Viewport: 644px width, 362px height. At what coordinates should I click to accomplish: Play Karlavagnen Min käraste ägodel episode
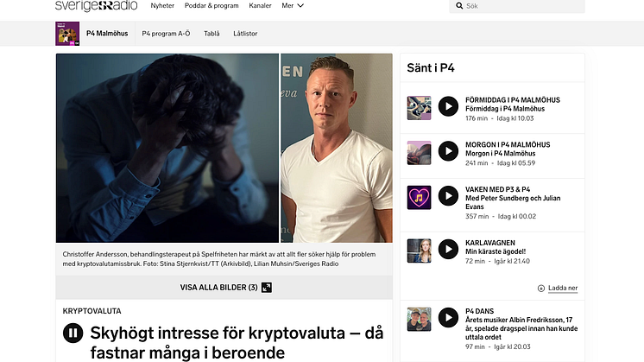pyautogui.click(x=448, y=250)
